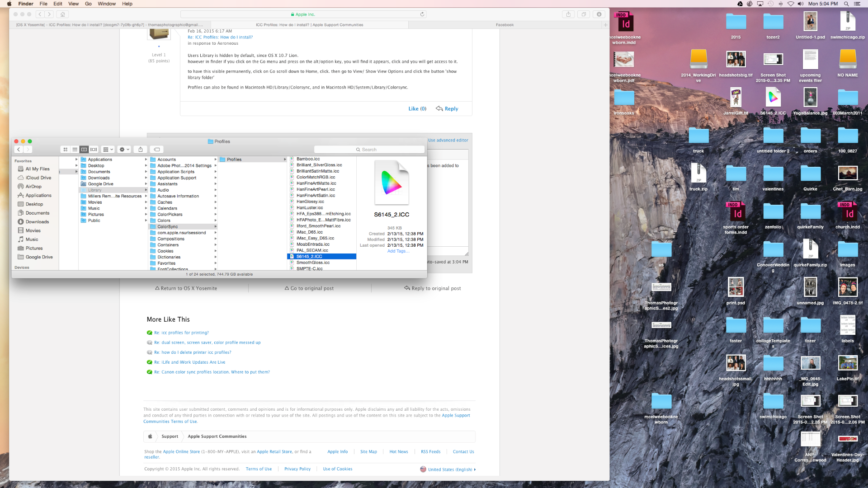The height and width of the screenshot is (488, 868).
Task: Switch Finder to icon view
Action: (66, 150)
